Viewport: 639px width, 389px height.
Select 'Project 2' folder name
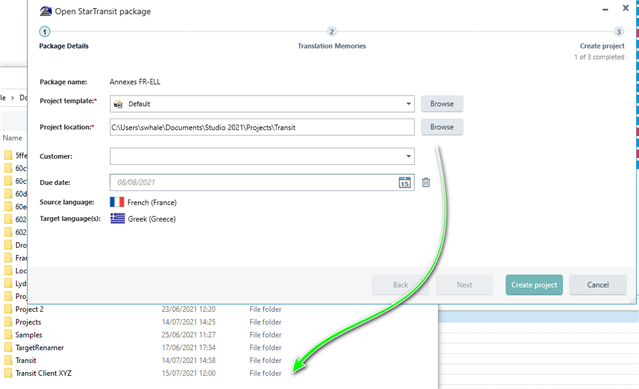pos(29,309)
